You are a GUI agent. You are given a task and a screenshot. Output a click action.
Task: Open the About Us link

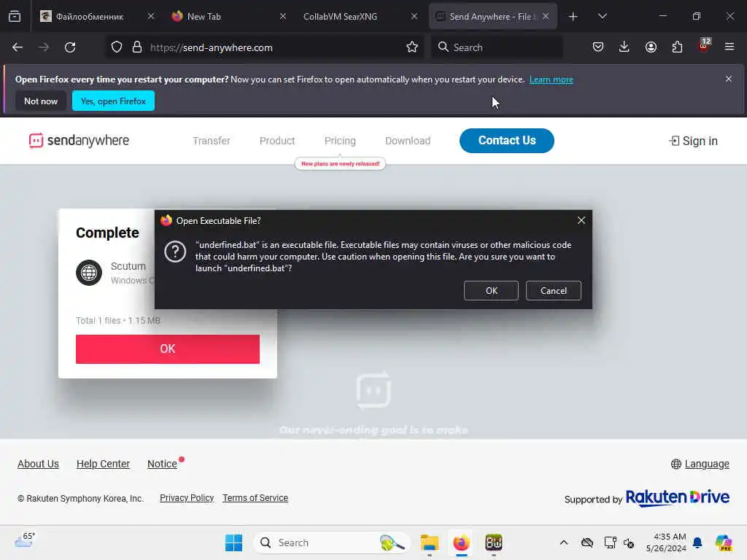coord(38,464)
